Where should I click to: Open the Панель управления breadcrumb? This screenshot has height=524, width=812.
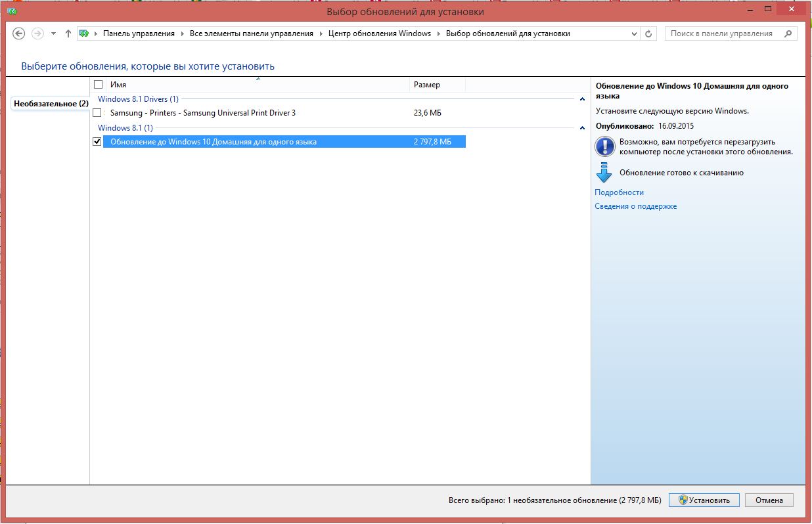point(139,33)
